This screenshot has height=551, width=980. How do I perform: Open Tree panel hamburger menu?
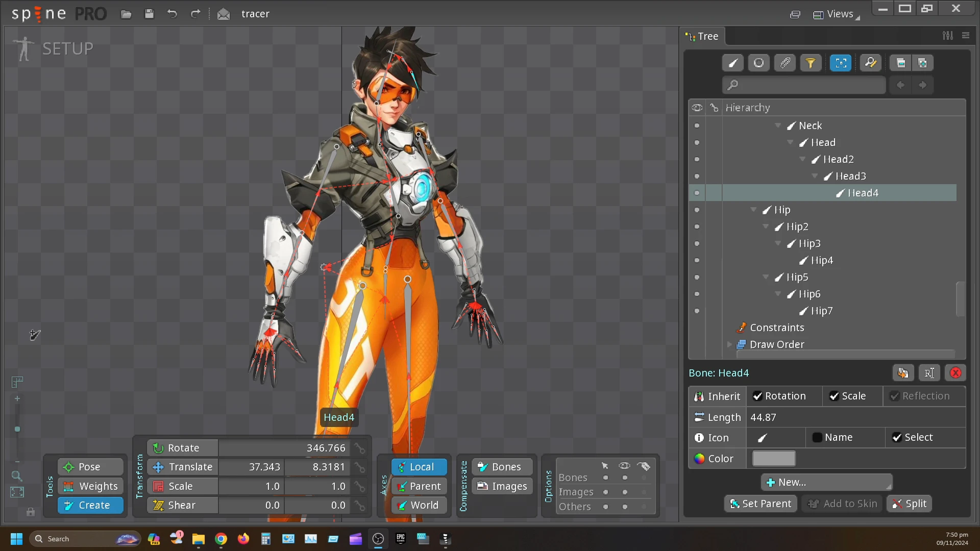pos(966,36)
